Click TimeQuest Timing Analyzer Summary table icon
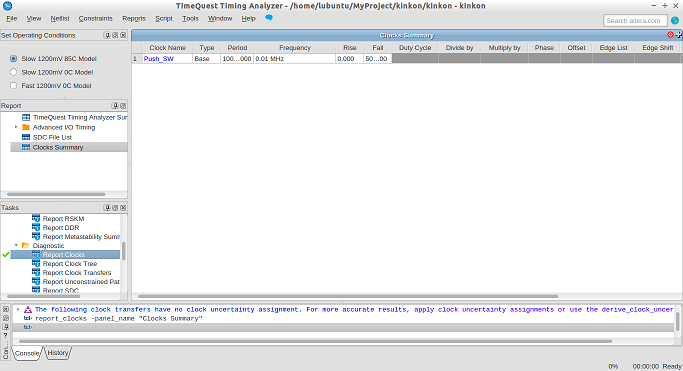The width and height of the screenshot is (683, 371). [26, 118]
